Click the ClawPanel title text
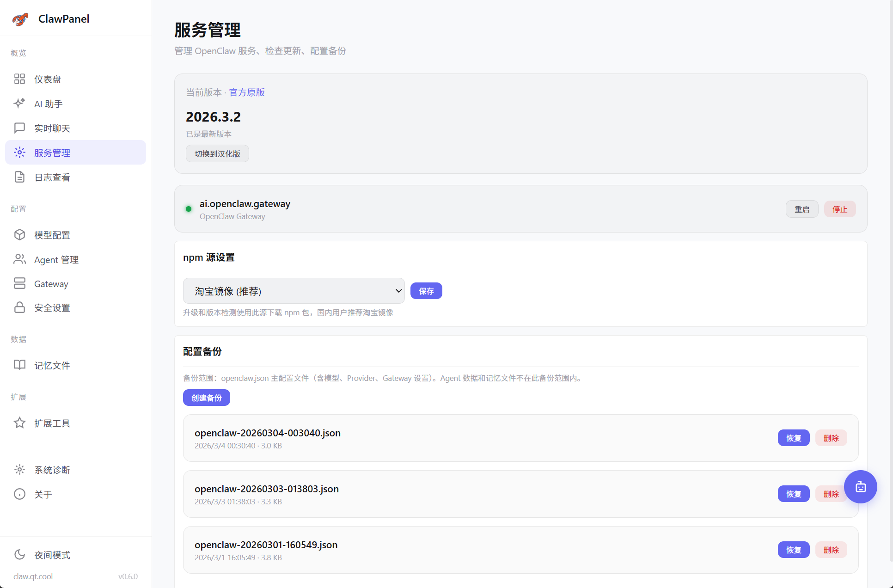 64,19
